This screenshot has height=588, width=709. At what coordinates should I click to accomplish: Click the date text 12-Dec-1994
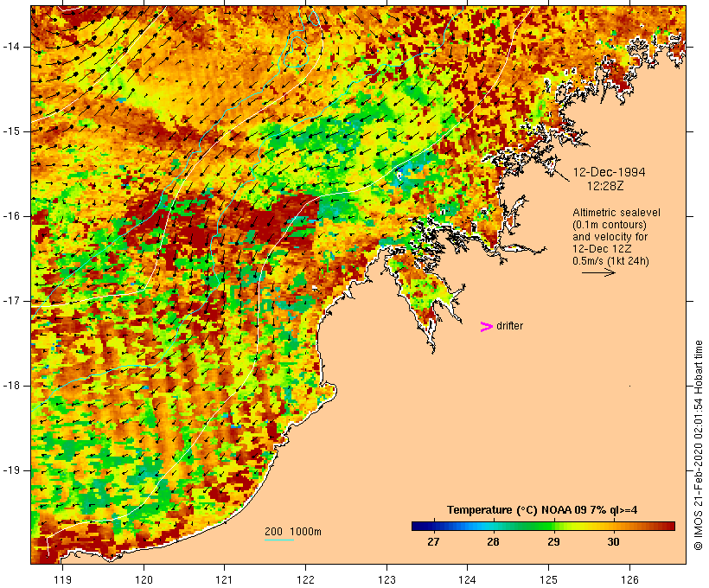click(609, 172)
